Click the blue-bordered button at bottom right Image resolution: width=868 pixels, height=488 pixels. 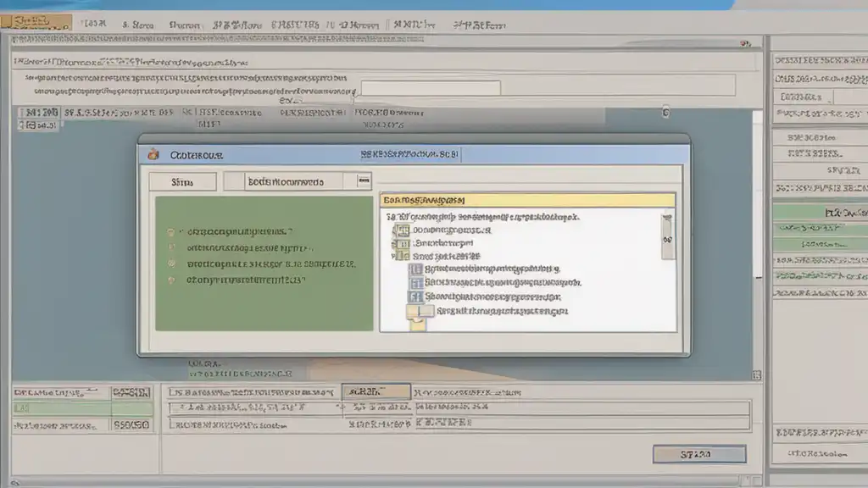pyautogui.click(x=699, y=454)
